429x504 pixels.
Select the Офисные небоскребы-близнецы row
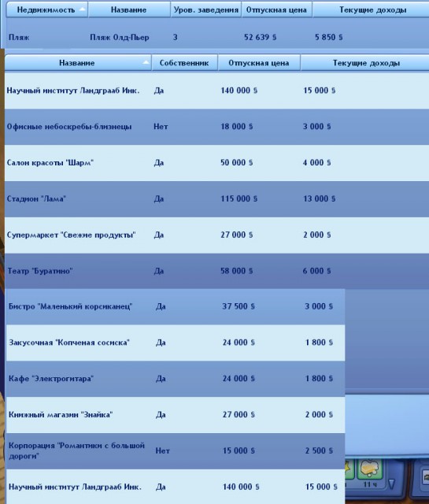[217, 127]
